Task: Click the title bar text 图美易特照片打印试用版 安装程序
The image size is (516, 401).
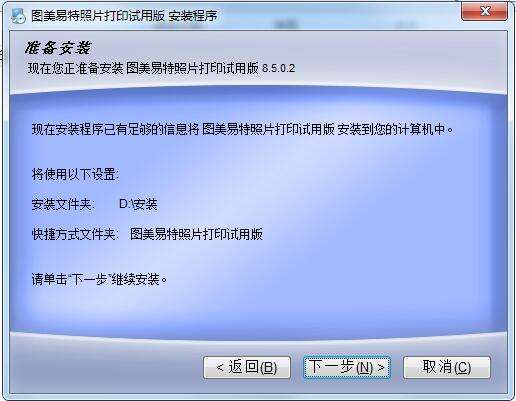Action: tap(124, 16)
